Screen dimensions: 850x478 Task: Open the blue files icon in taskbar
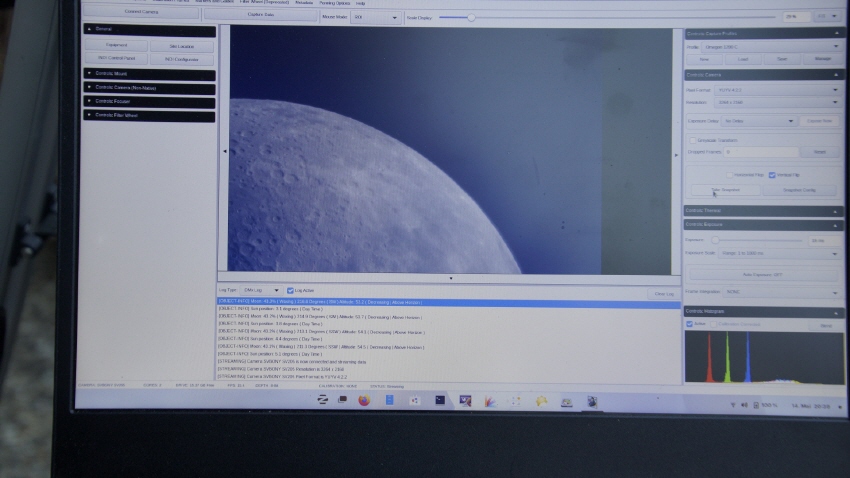coord(389,401)
